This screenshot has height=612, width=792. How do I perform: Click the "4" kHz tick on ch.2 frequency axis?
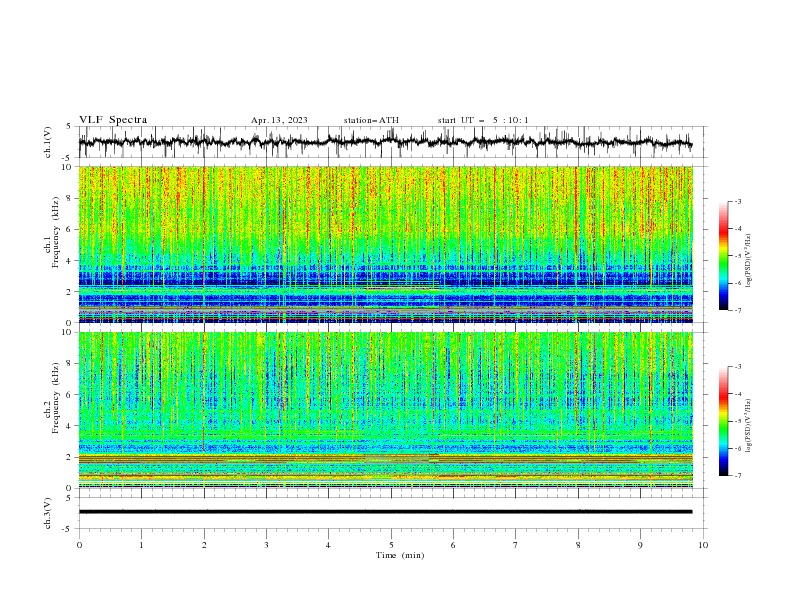click(71, 426)
